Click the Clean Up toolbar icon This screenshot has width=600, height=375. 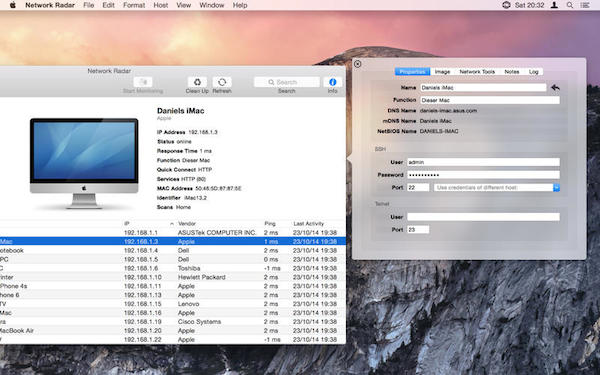click(x=197, y=82)
